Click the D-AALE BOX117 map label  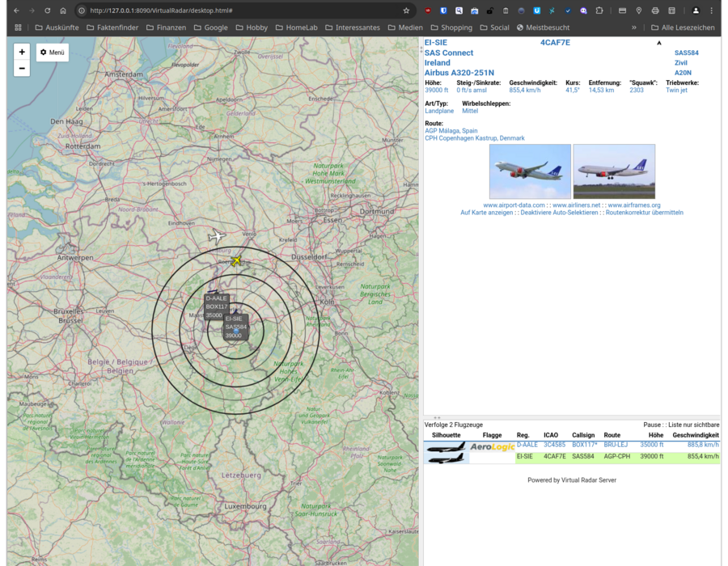tap(216, 306)
